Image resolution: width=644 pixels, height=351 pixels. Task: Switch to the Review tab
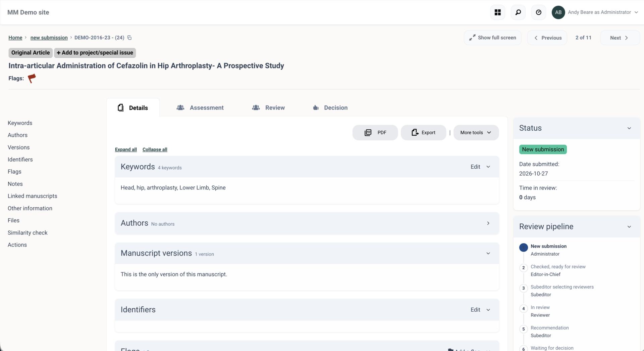(x=268, y=108)
